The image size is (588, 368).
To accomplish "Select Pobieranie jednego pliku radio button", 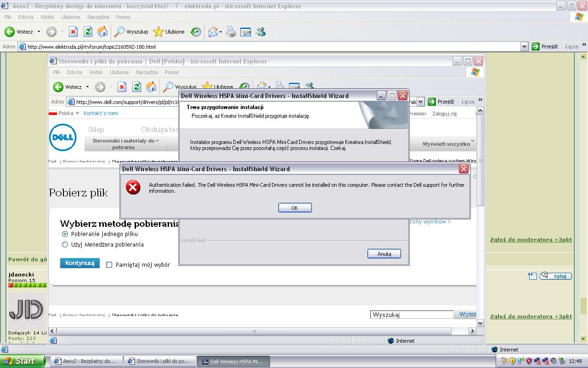I will pos(65,234).
